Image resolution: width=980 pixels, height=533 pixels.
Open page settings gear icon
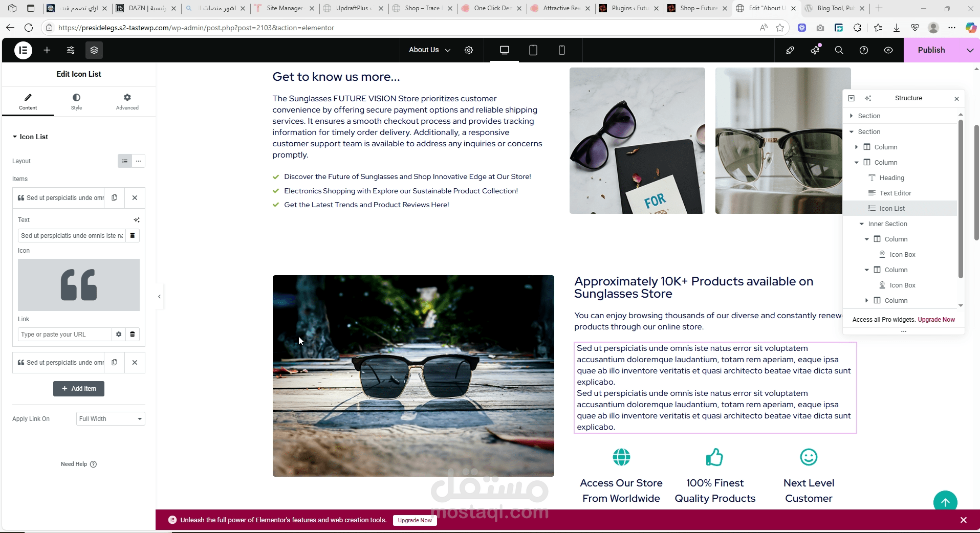469,50
